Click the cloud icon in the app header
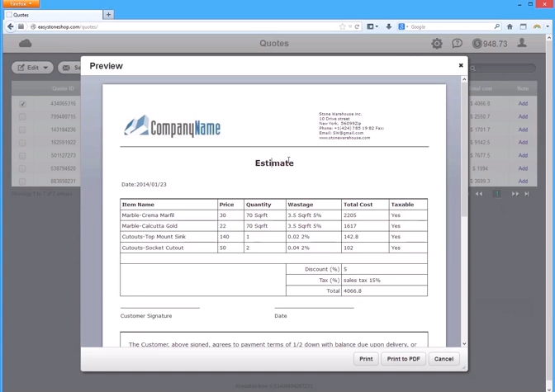Screen dimensions: 555x392 pos(25,43)
